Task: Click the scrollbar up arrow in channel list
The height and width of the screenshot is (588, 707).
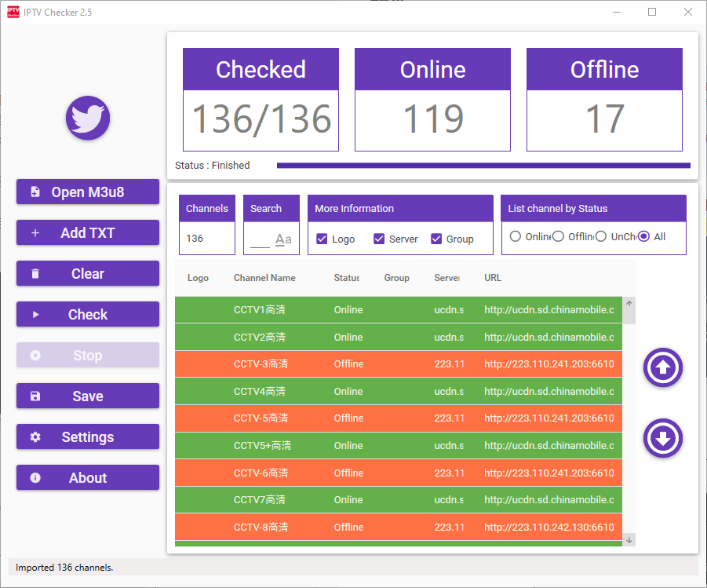Action: click(x=629, y=303)
